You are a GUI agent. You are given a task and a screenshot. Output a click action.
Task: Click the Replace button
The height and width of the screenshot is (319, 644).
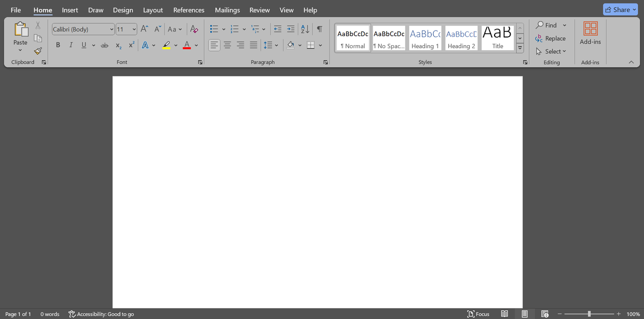551,38
